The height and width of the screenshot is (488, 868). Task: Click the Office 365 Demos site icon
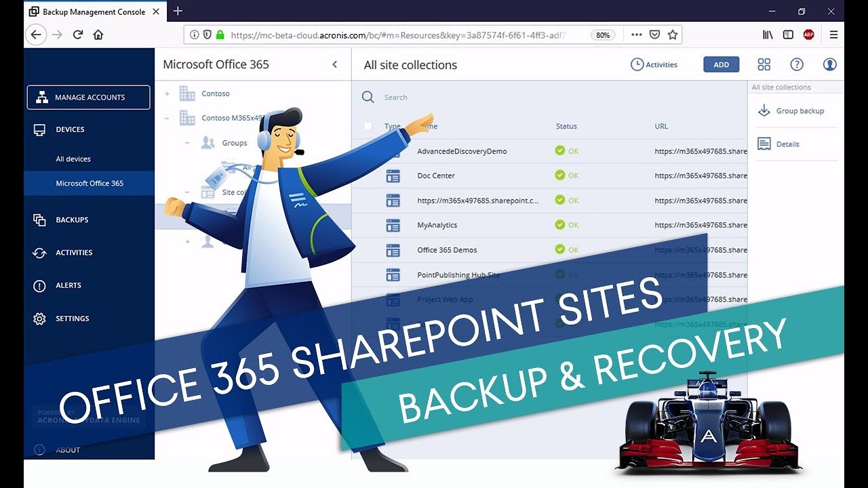click(x=393, y=250)
